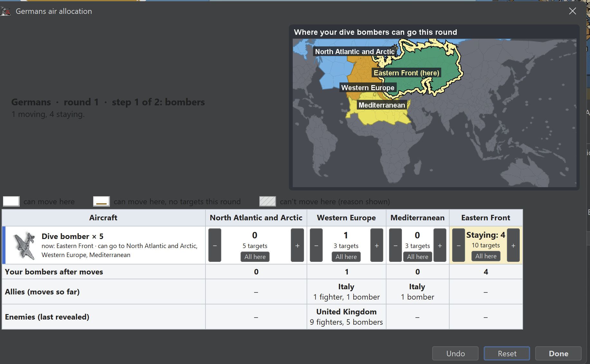Increase bombers sent to North Atlantic and Arctic

[x=297, y=245]
